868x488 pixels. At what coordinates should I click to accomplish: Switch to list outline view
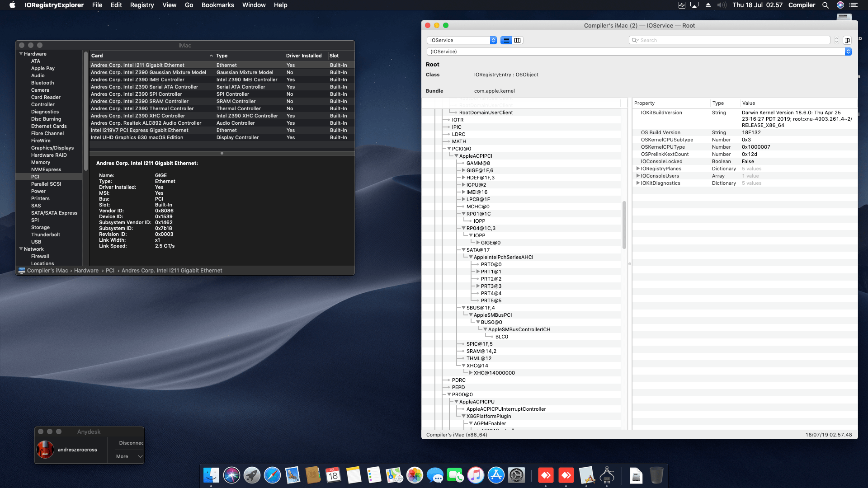tap(506, 40)
